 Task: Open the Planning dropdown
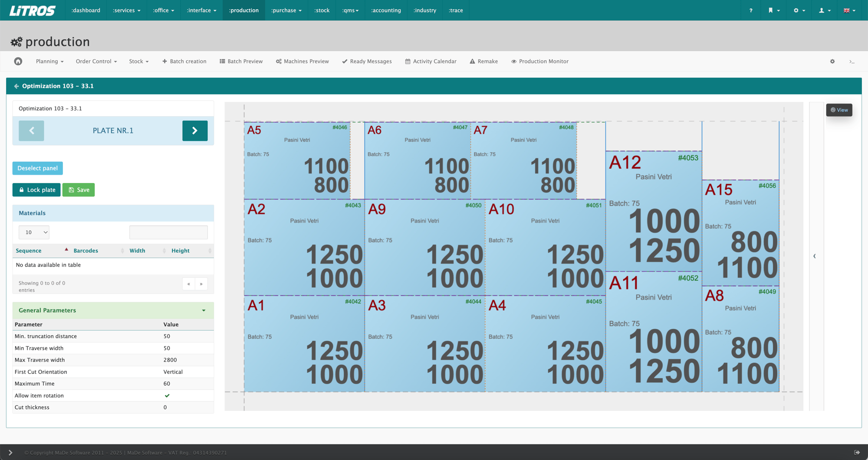(x=49, y=62)
